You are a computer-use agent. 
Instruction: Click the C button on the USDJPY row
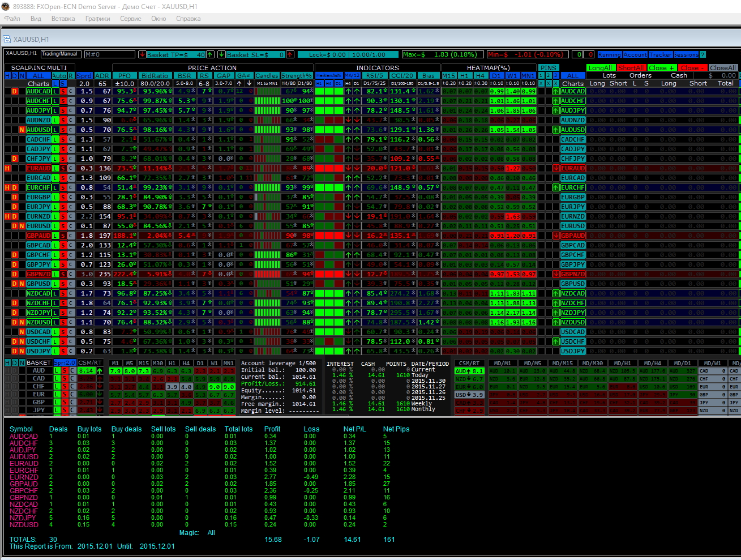click(71, 351)
